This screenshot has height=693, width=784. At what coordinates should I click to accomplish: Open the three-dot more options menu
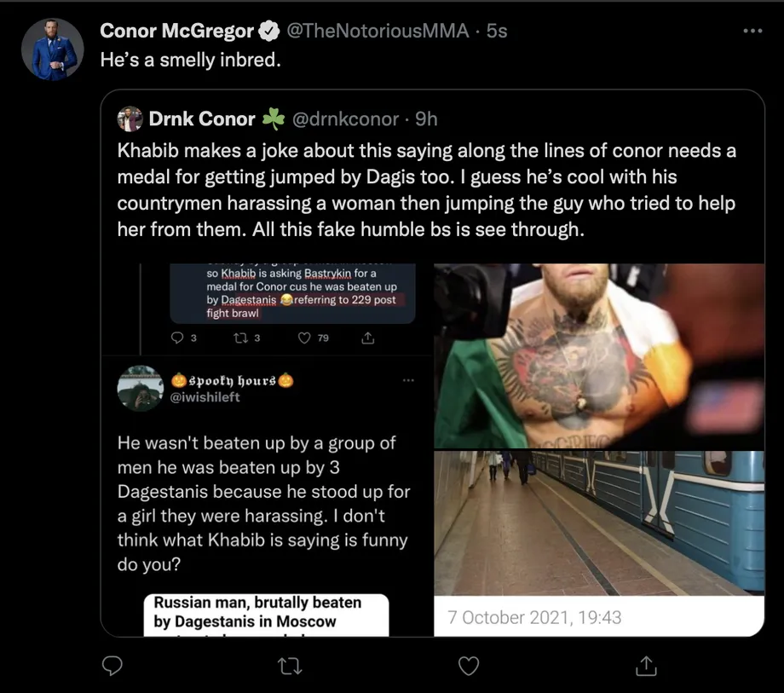point(752,32)
